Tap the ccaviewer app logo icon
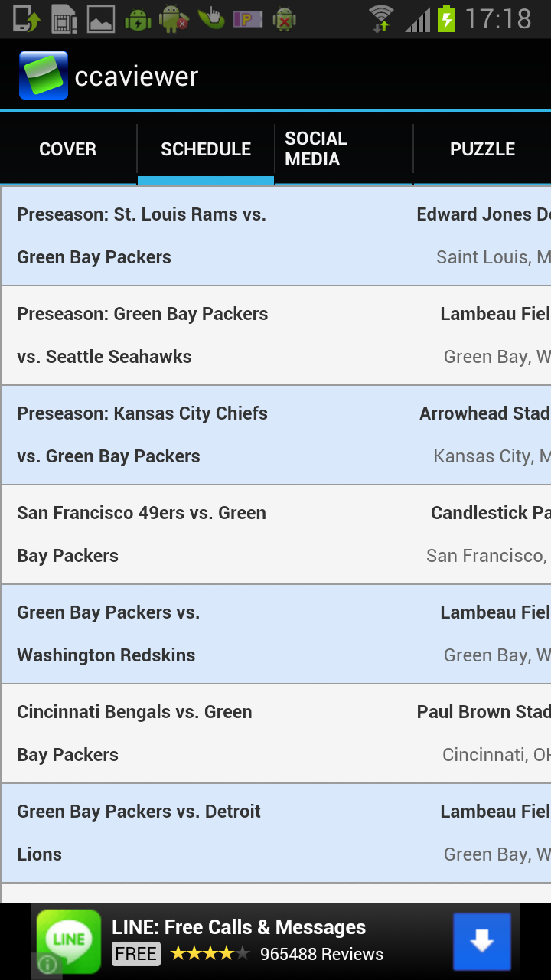The width and height of the screenshot is (551, 980). 44,74
